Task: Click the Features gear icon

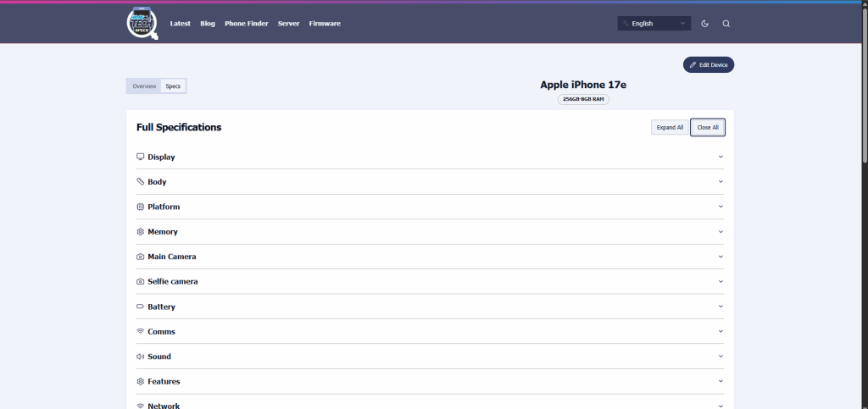Action: point(140,381)
